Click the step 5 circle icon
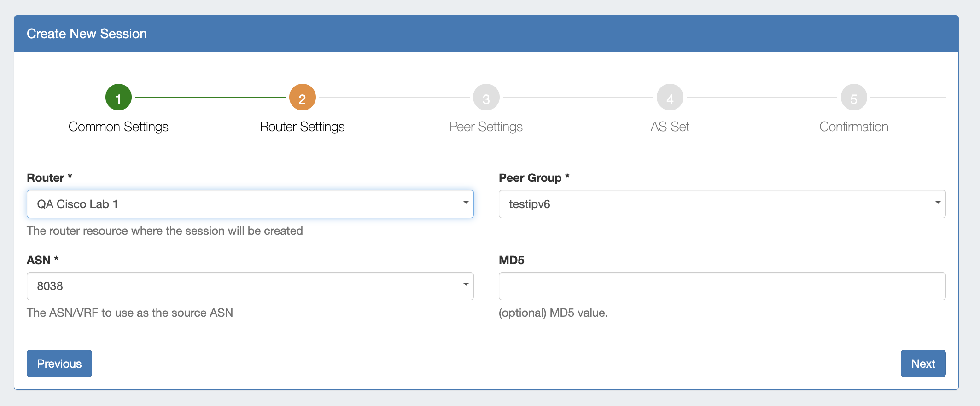This screenshot has height=406, width=980. click(x=853, y=98)
